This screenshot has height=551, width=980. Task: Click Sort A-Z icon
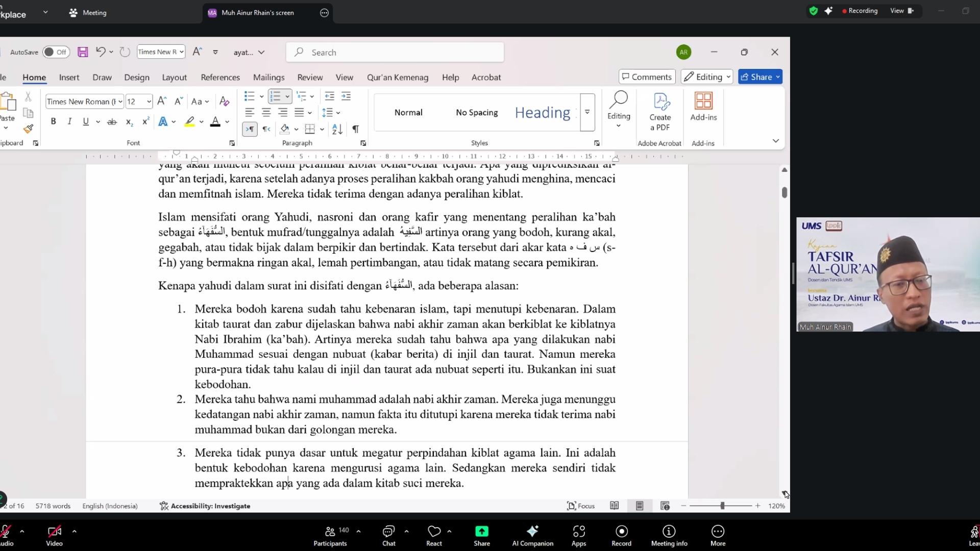tap(337, 129)
